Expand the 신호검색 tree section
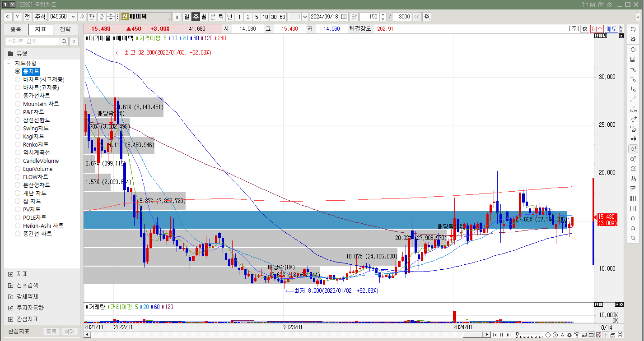644x341 pixels. tap(10, 285)
